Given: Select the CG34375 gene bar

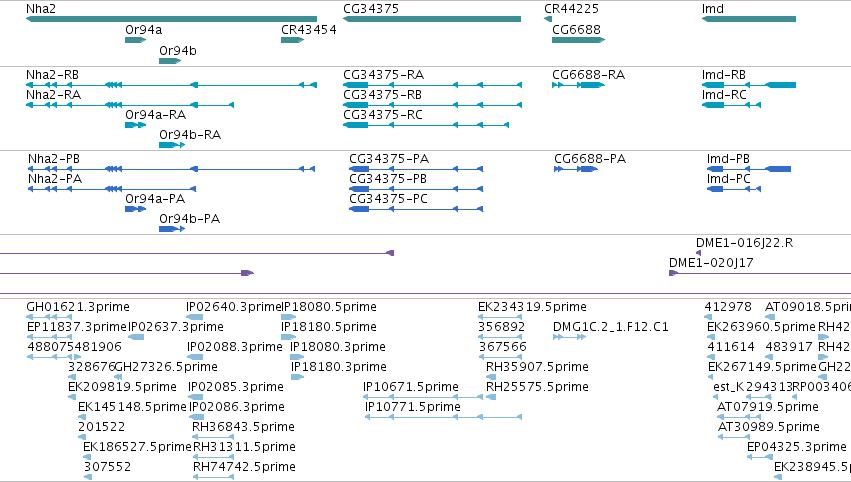Looking at the screenshot, I should [x=432, y=19].
